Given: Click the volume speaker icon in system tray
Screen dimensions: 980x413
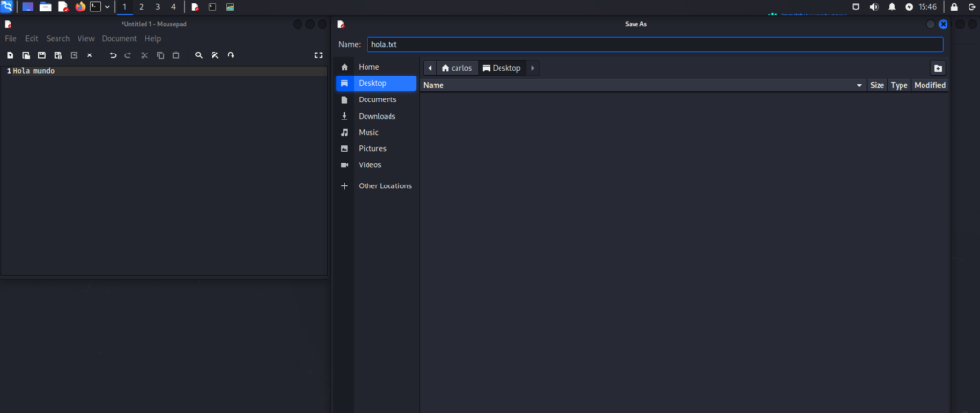Looking at the screenshot, I should click(x=872, y=7).
